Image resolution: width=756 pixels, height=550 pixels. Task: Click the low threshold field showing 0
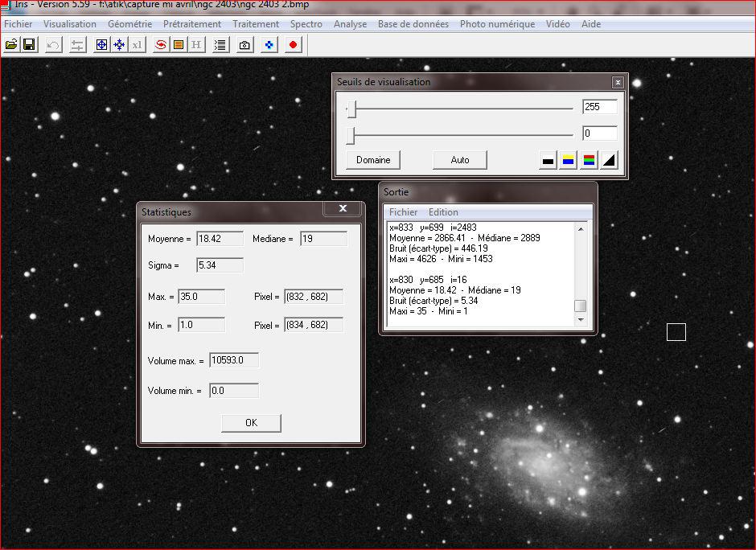point(600,133)
